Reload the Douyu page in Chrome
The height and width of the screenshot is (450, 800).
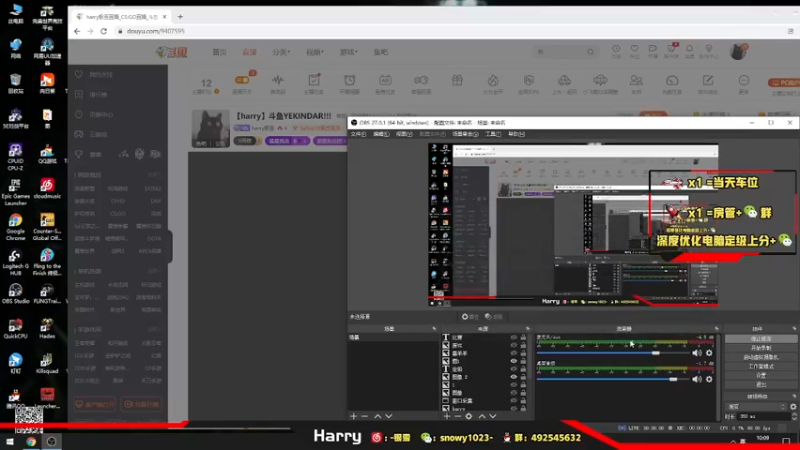[104, 31]
